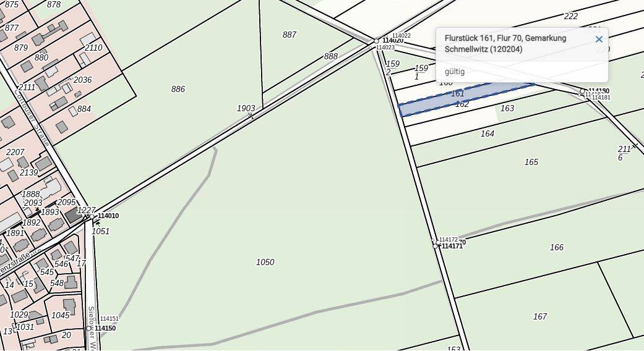Select survey point marker 114171

436,246
